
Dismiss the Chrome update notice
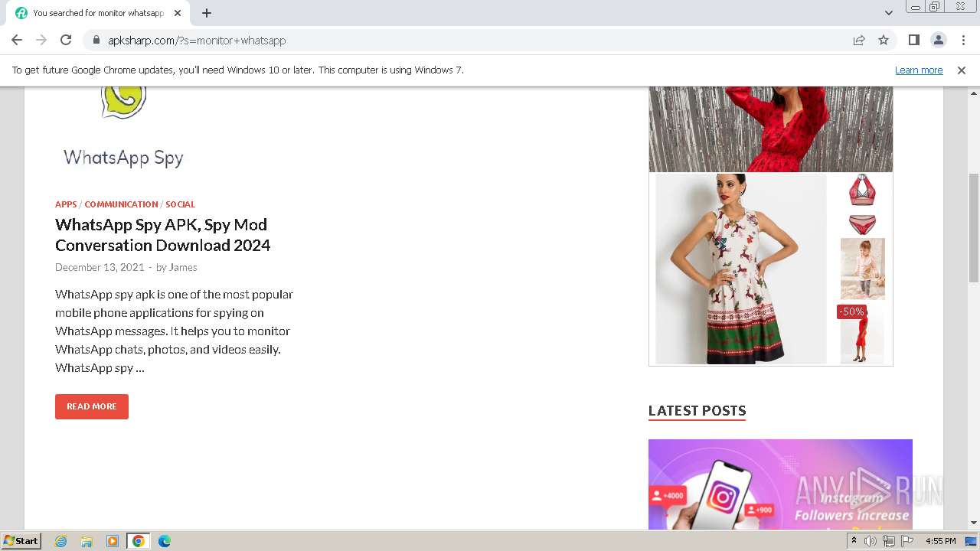pos(962,70)
